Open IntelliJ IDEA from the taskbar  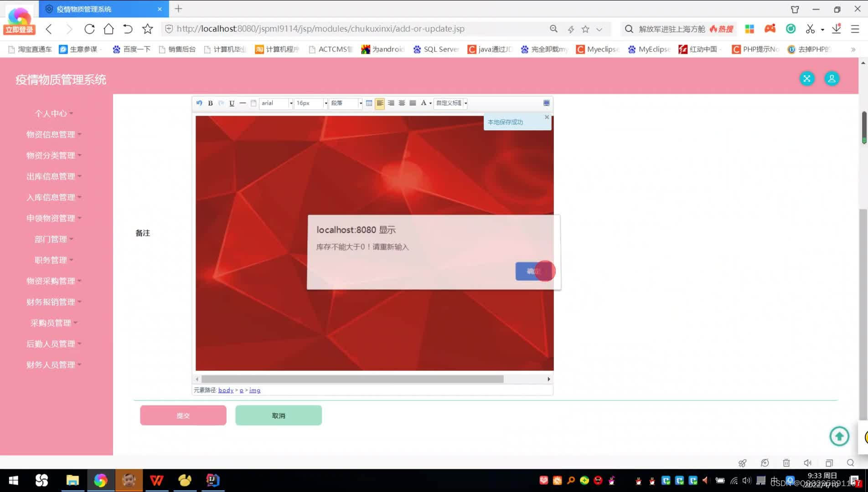(x=213, y=480)
